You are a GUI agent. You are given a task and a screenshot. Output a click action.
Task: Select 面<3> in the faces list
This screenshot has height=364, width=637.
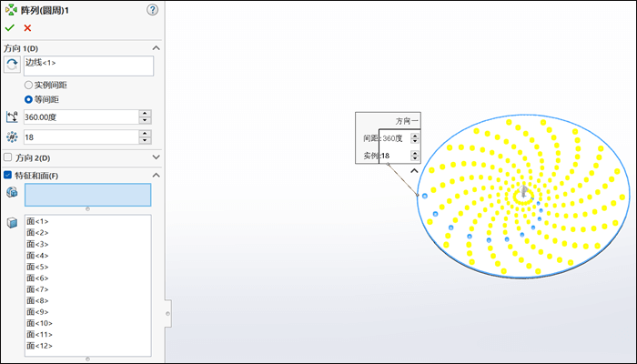37,244
